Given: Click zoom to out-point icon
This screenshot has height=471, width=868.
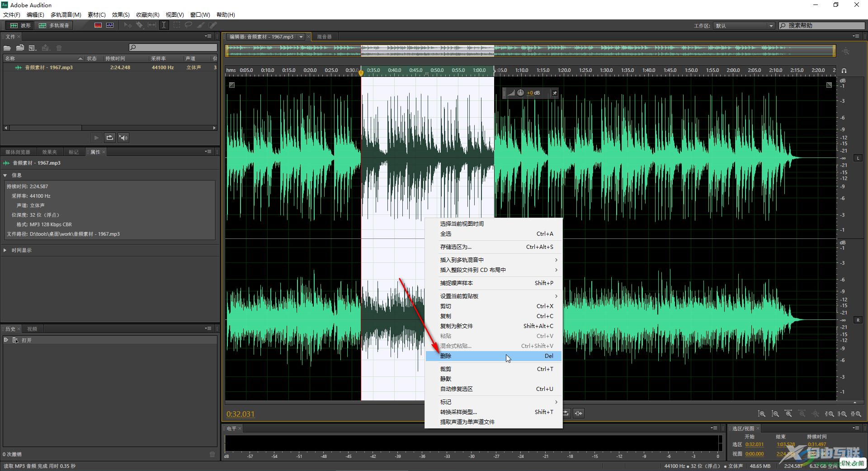Looking at the screenshot, I should pos(843,414).
